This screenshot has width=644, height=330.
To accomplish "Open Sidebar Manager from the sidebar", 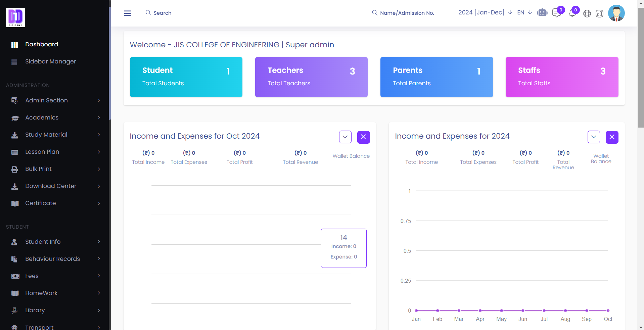I will point(50,61).
